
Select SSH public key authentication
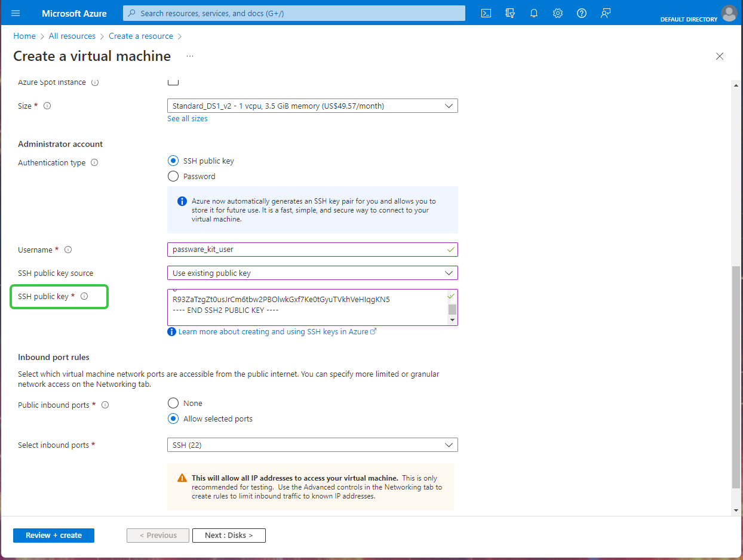pyautogui.click(x=173, y=161)
